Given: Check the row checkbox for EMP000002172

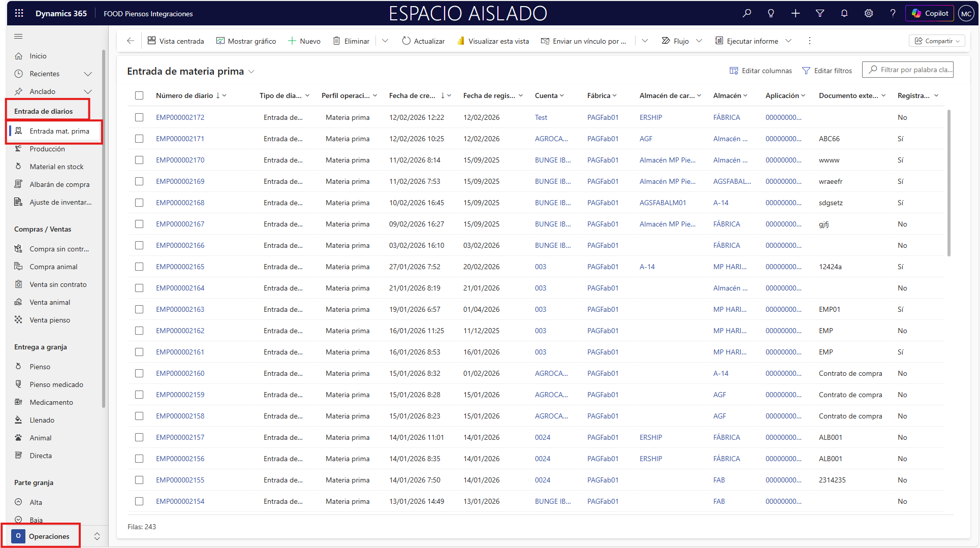Looking at the screenshot, I should (139, 117).
